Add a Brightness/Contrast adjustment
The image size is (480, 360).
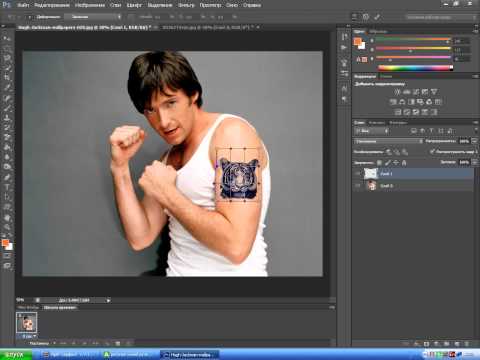click(x=397, y=92)
